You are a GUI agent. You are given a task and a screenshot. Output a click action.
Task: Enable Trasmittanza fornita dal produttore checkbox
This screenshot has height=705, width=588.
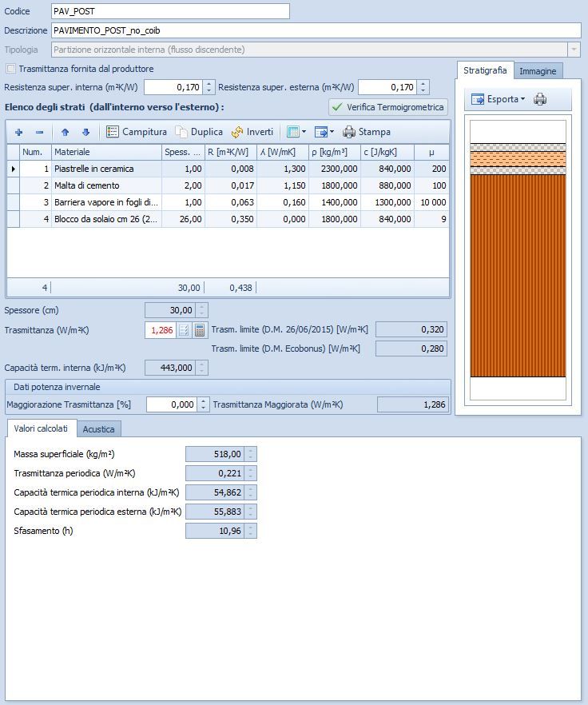click(x=11, y=69)
